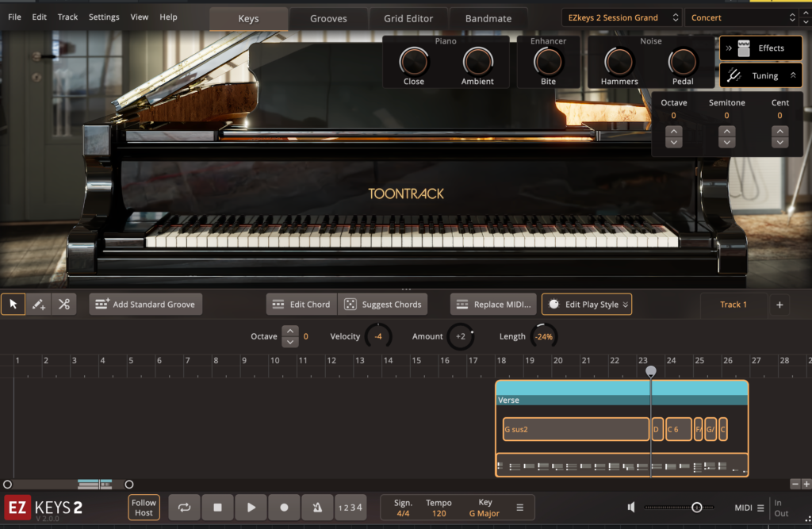Select the G sus2 chord block
The height and width of the screenshot is (529, 812).
point(575,428)
